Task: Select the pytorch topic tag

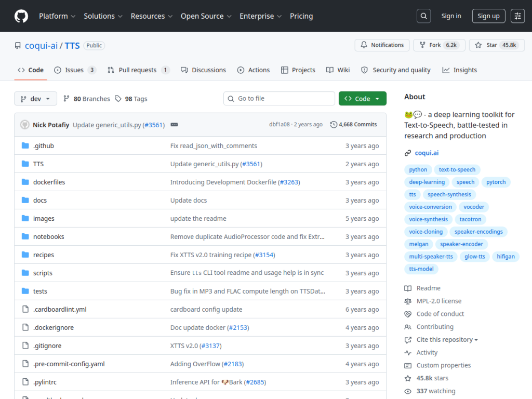Action: pos(496,182)
